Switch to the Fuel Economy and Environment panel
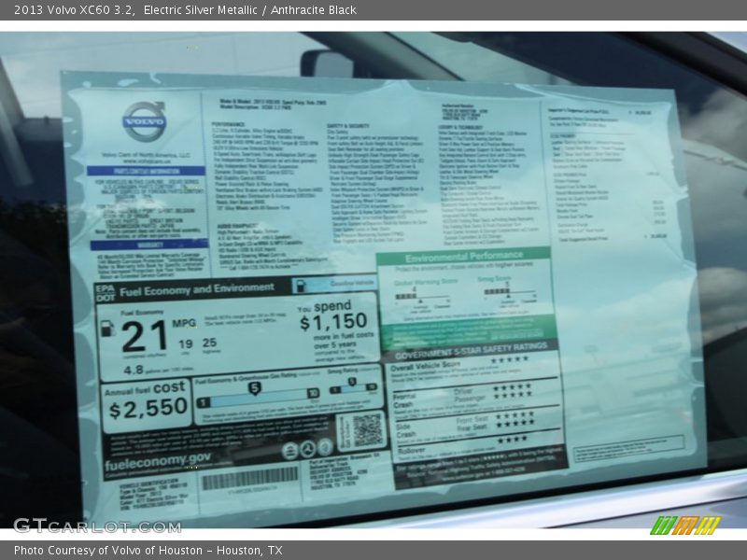This screenshot has height=560, width=747. coord(196,289)
